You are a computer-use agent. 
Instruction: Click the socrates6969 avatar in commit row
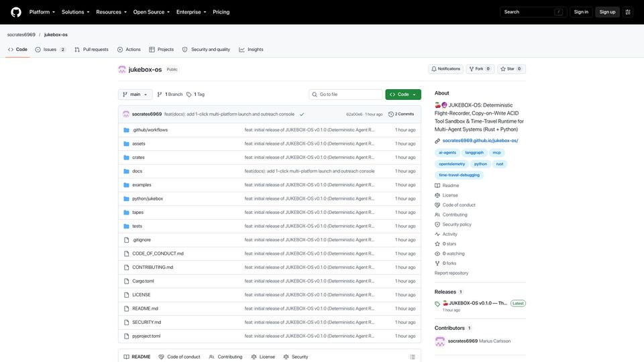point(126,114)
